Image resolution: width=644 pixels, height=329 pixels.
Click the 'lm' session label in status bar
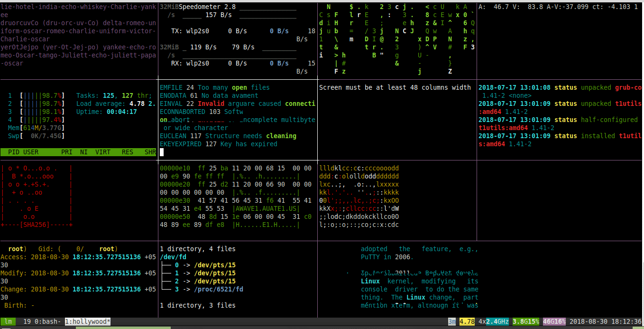(x=9, y=321)
